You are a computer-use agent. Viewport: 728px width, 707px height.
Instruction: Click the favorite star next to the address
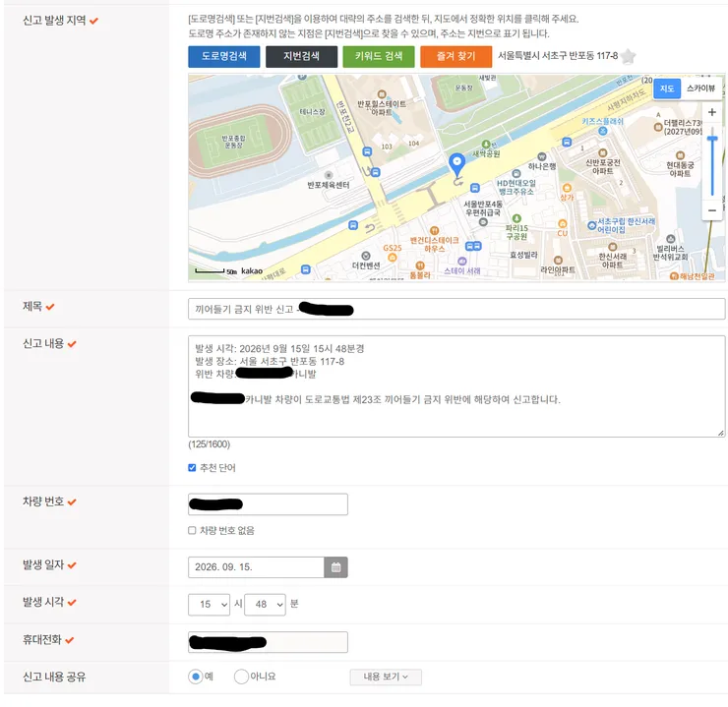click(628, 57)
